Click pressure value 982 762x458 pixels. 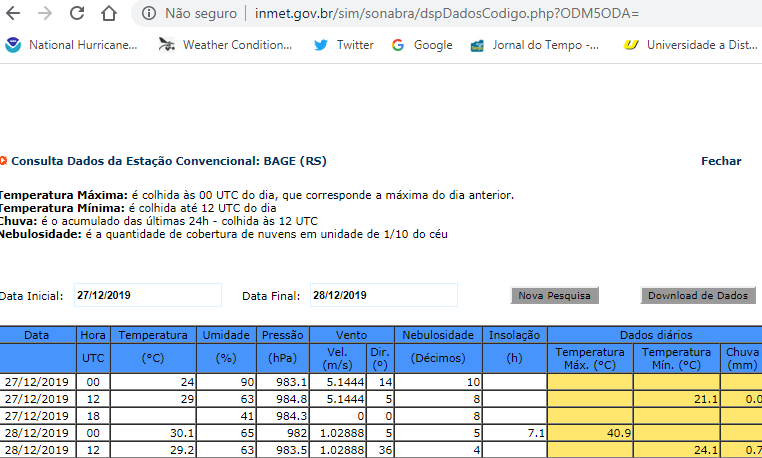tap(296, 433)
